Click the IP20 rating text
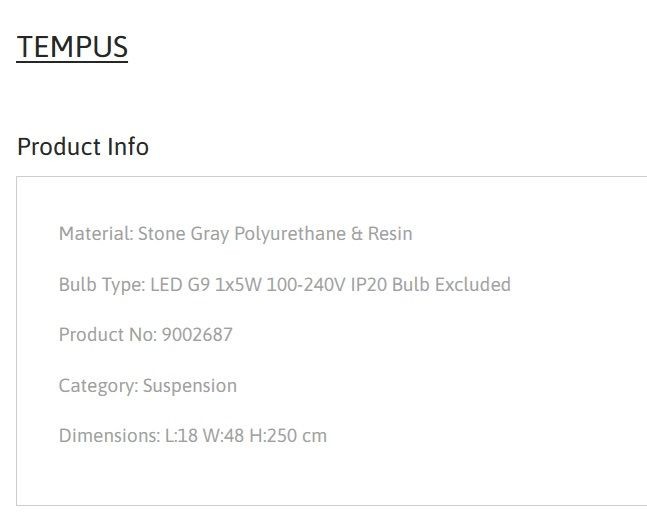The height and width of the screenshot is (526, 647). (369, 285)
